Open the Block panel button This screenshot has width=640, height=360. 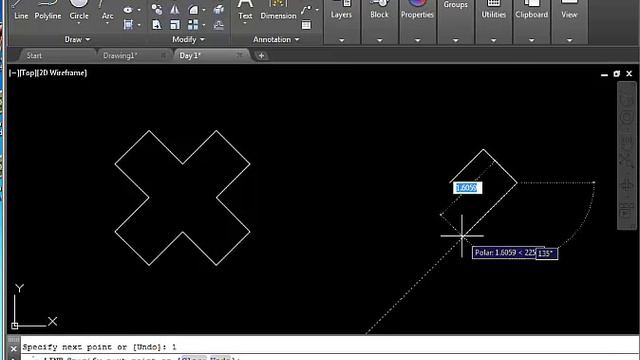[x=379, y=9]
